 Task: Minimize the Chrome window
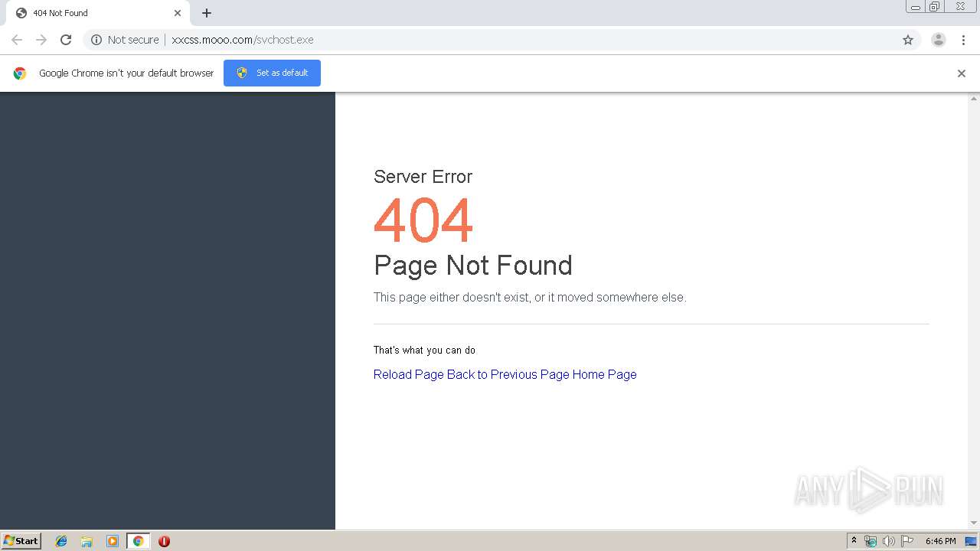click(x=915, y=7)
